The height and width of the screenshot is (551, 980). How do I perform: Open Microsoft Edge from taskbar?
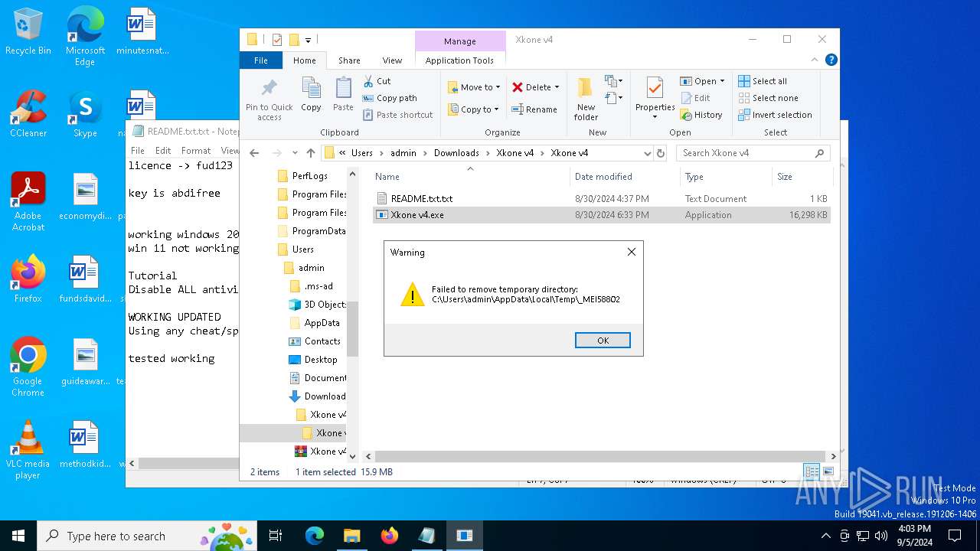(315, 536)
